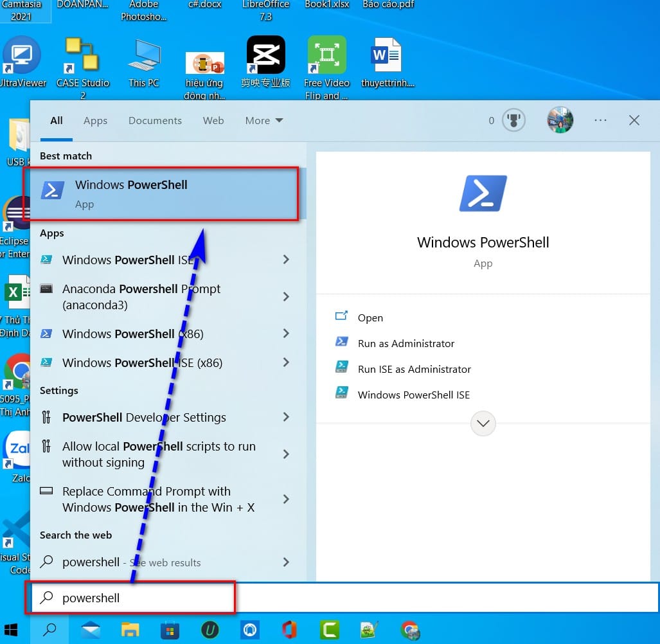
Task: Open Windows PowerShell best match result
Action: [x=168, y=194]
